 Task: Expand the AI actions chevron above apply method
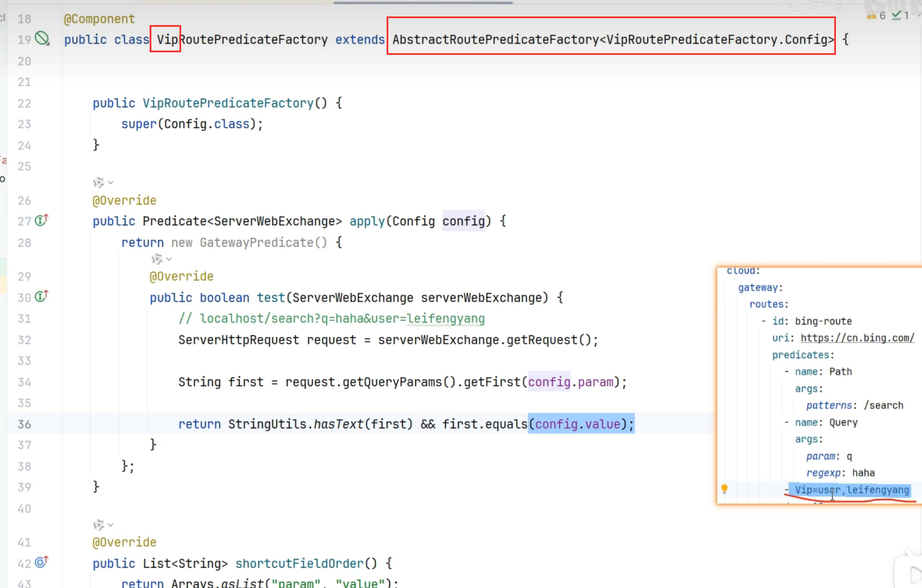coord(111,182)
